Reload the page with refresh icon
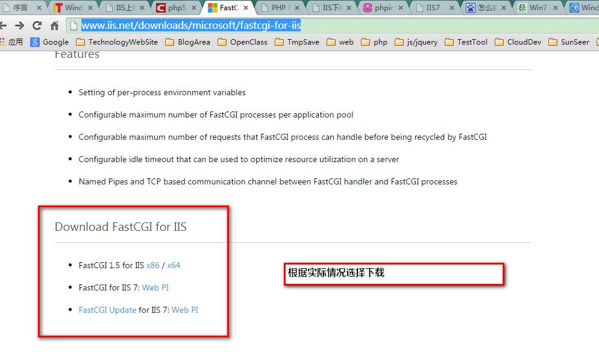 (x=37, y=26)
